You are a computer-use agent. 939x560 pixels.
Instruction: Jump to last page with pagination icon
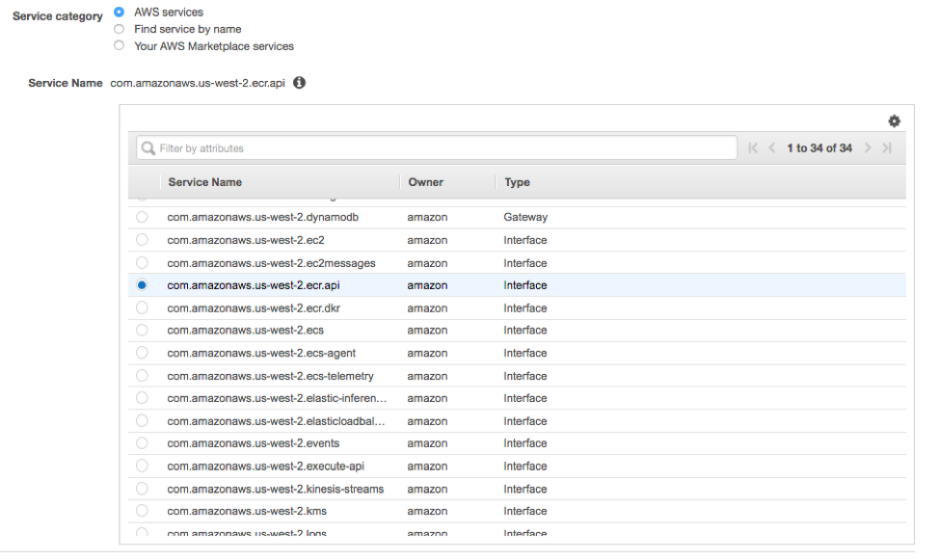886,147
